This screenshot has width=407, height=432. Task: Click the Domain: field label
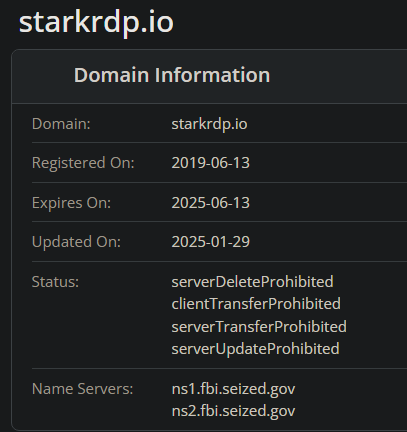pos(61,124)
